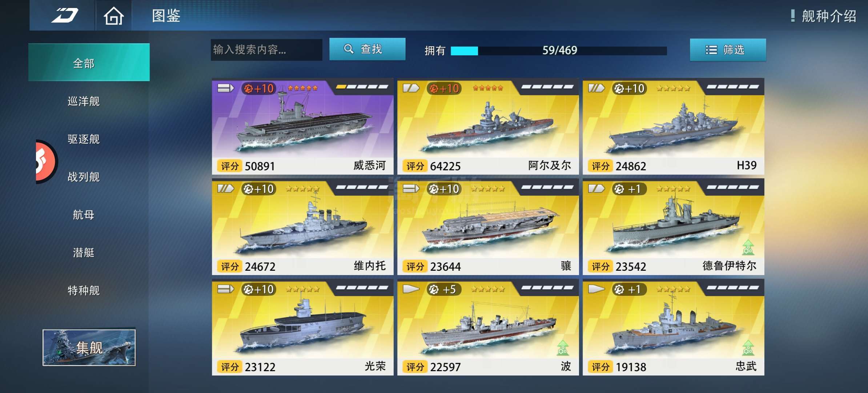868x393 pixels.
Task: Open the 集舰 banner thumbnail
Action: [x=89, y=348]
